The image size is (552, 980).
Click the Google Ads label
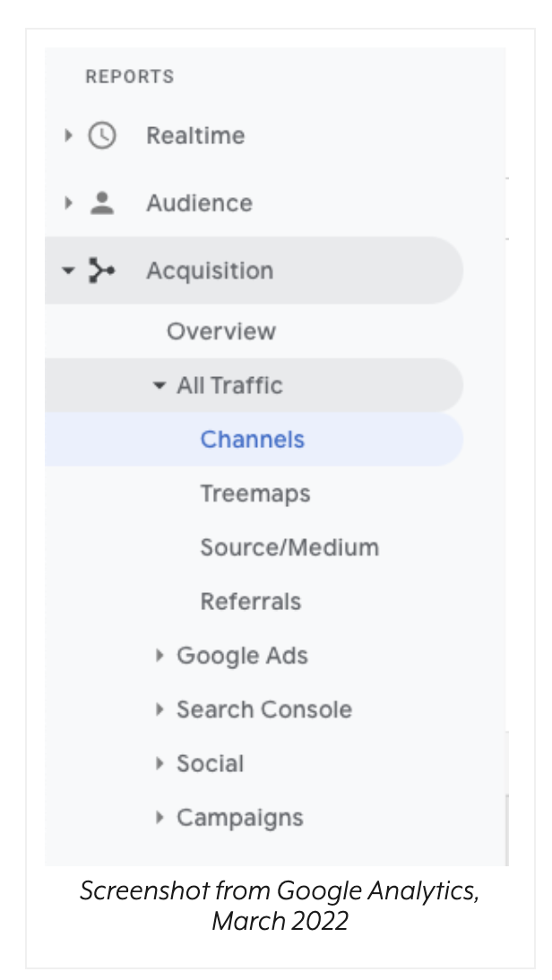coord(242,656)
